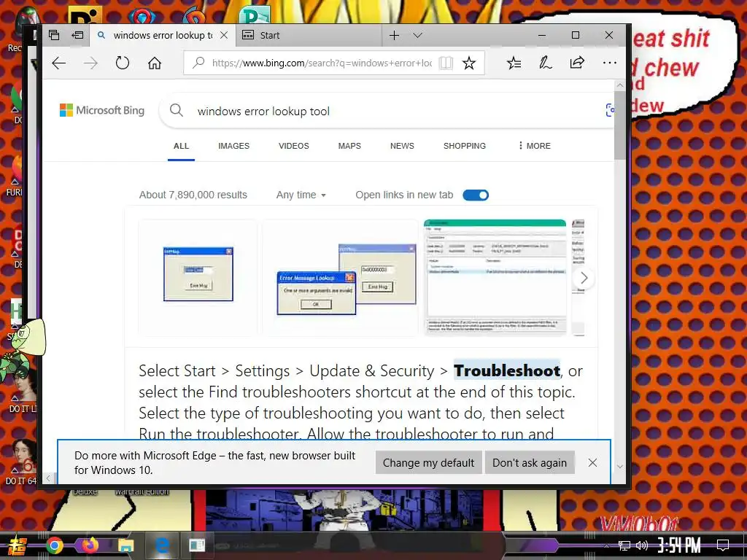Expand the tab preview chevron
The image size is (747, 560).
(418, 35)
